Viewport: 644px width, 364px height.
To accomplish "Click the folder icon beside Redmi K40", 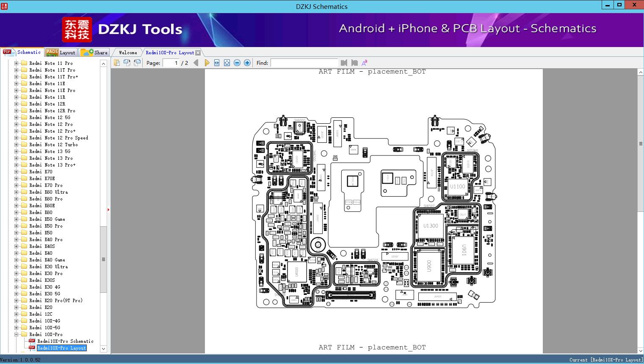I will pyautogui.click(x=24, y=253).
